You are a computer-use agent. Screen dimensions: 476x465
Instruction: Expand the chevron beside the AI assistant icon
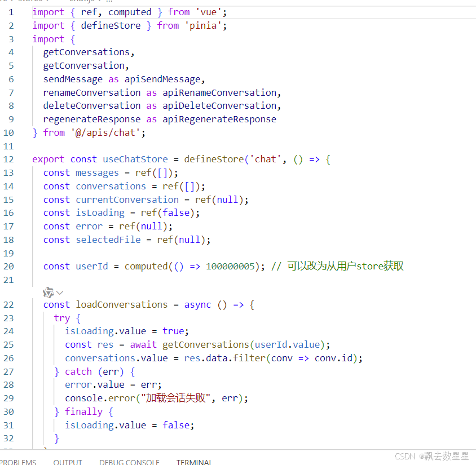coord(60,293)
